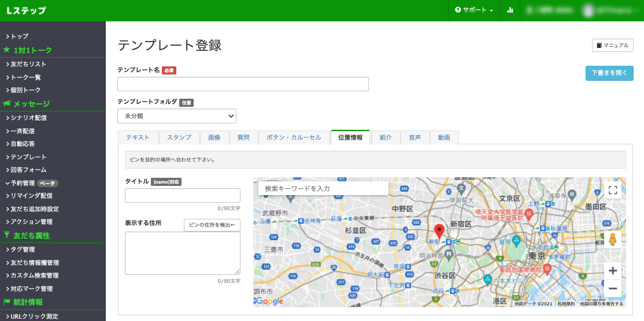Image resolution: width=644 pixels, height=321 pixels.
Task: Click the 明治神宮 shrine marker on map
Action: coord(449,255)
